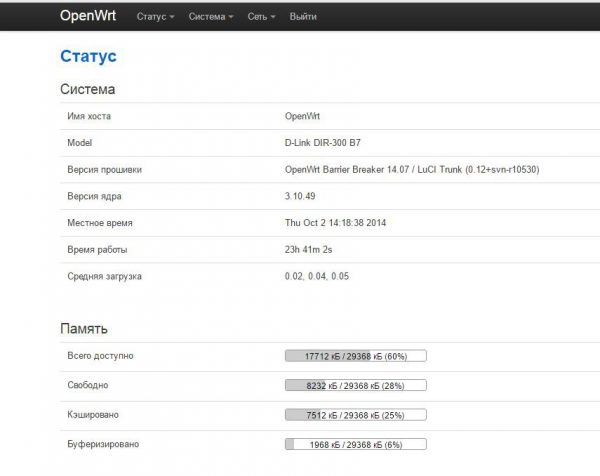Click the 7512 кБ cached memory progress bar

[356, 415]
